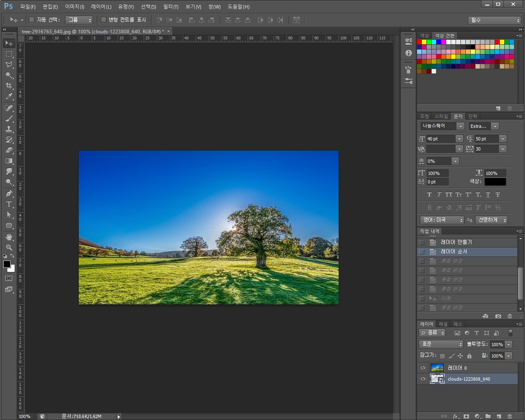Select the Path Selection tool

[9, 215]
